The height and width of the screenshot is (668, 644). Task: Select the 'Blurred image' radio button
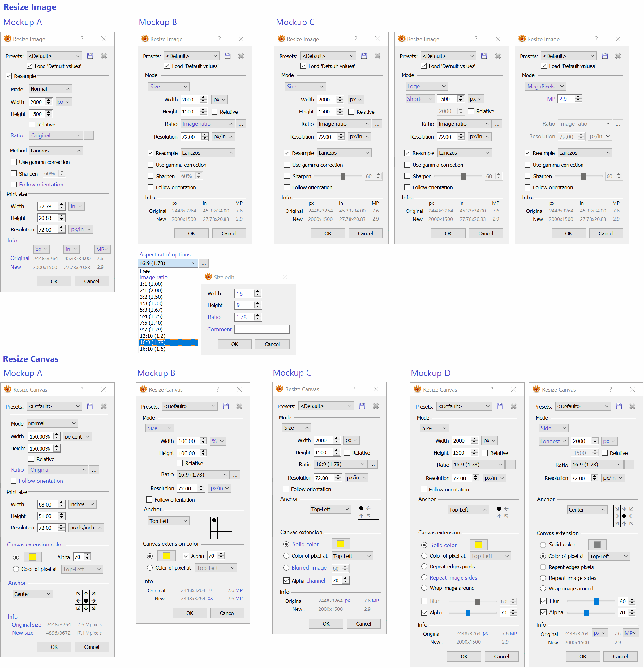(286, 568)
